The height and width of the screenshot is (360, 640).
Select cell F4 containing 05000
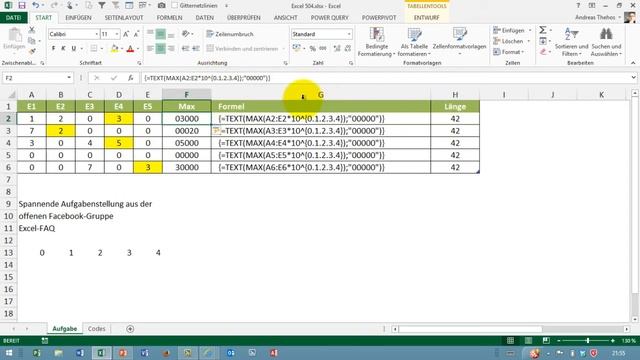pyautogui.click(x=187, y=143)
